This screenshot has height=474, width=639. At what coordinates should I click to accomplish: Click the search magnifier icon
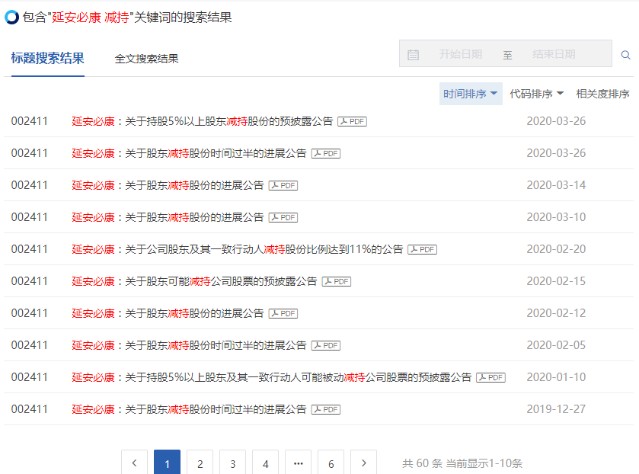tap(626, 55)
